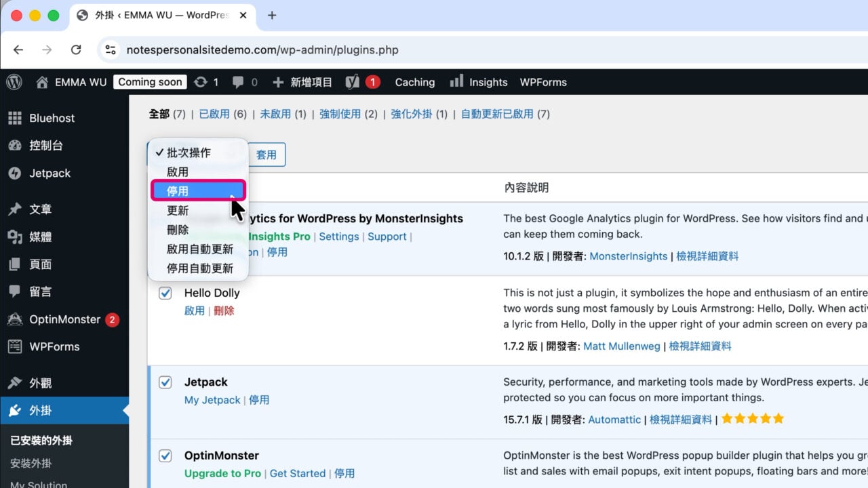The height and width of the screenshot is (488, 868).
Task: Click 啟用 link under Hello Dolly
Action: pyautogui.click(x=195, y=310)
